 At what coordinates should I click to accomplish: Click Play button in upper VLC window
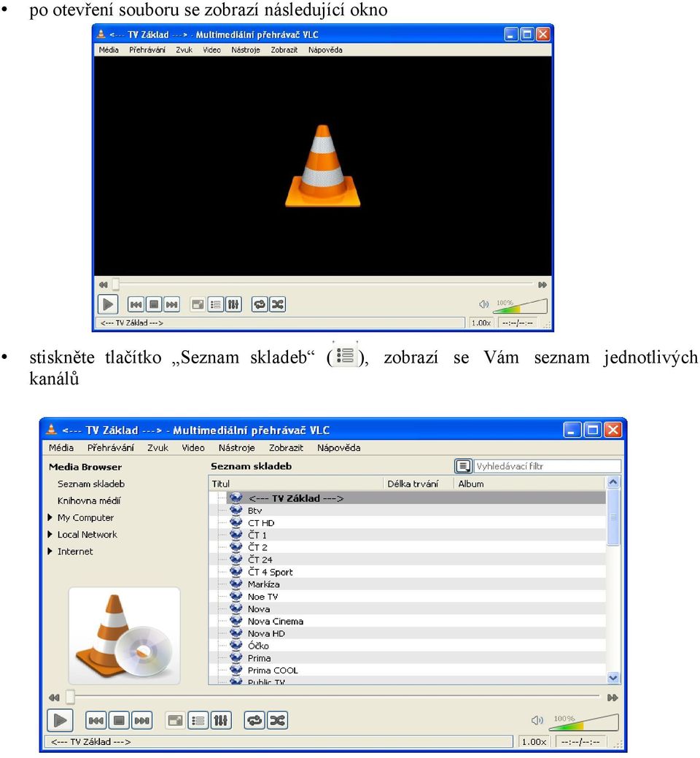(x=108, y=304)
